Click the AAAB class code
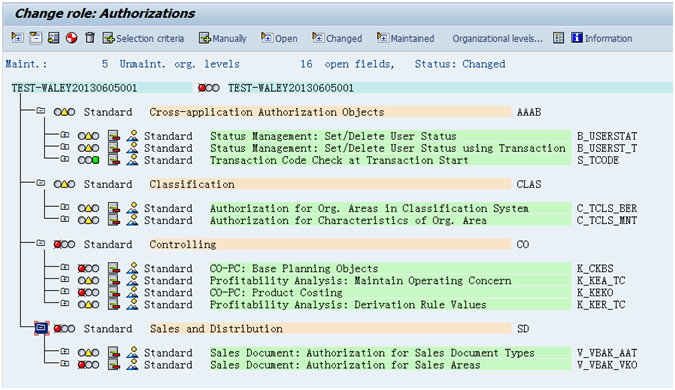This screenshot has height=390, width=675. [529, 112]
